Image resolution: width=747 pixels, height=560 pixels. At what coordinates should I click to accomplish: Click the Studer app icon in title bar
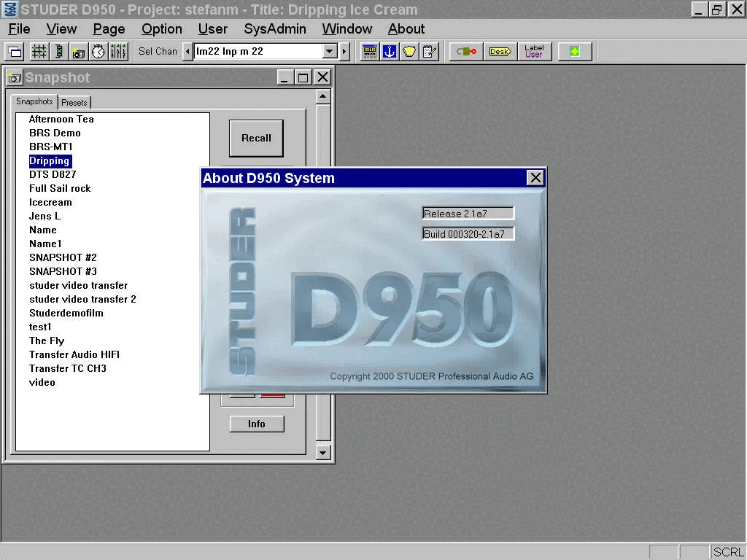[x=9, y=9]
